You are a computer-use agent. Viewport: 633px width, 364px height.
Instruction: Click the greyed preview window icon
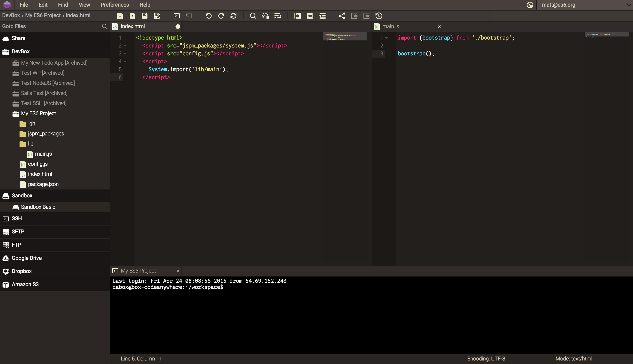(189, 16)
